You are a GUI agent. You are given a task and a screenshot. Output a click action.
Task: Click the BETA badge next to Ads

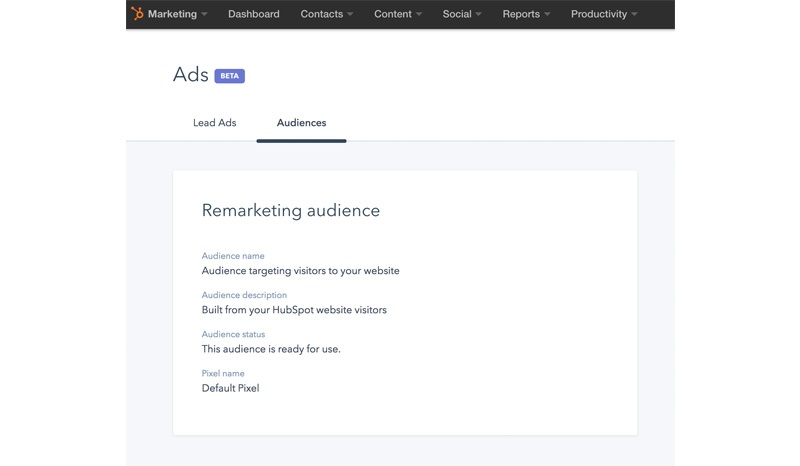tap(230, 76)
